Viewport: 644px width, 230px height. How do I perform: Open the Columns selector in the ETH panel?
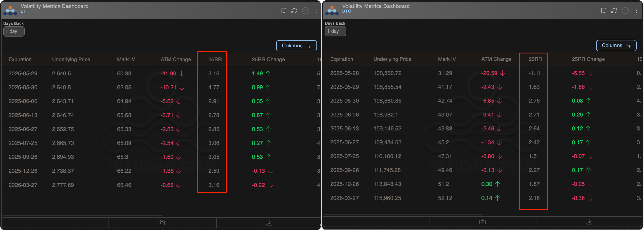click(296, 46)
